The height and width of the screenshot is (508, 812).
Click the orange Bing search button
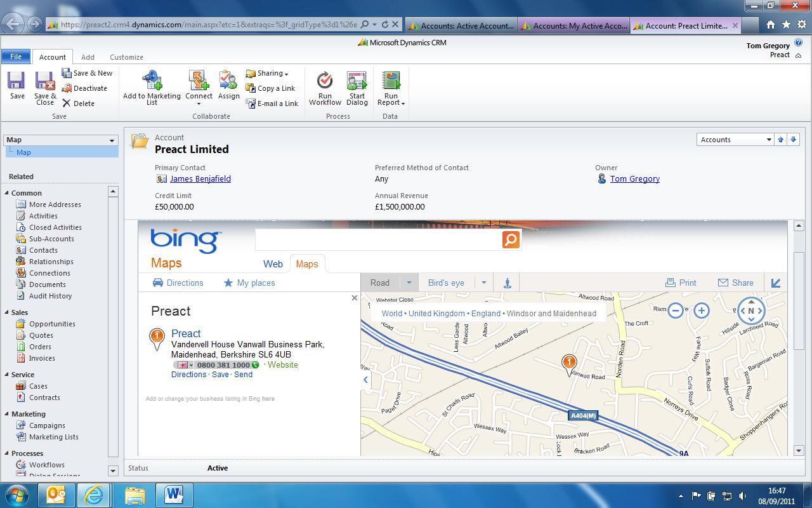(x=511, y=239)
